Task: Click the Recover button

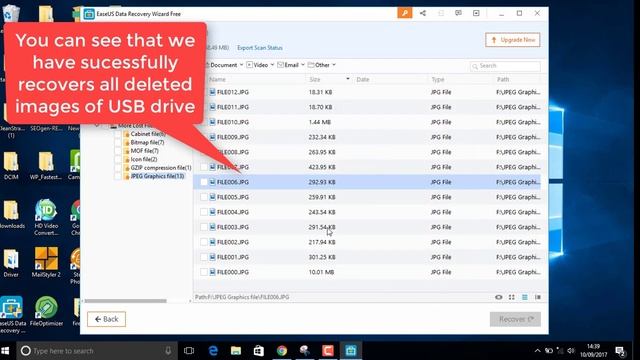Action: coord(515,319)
